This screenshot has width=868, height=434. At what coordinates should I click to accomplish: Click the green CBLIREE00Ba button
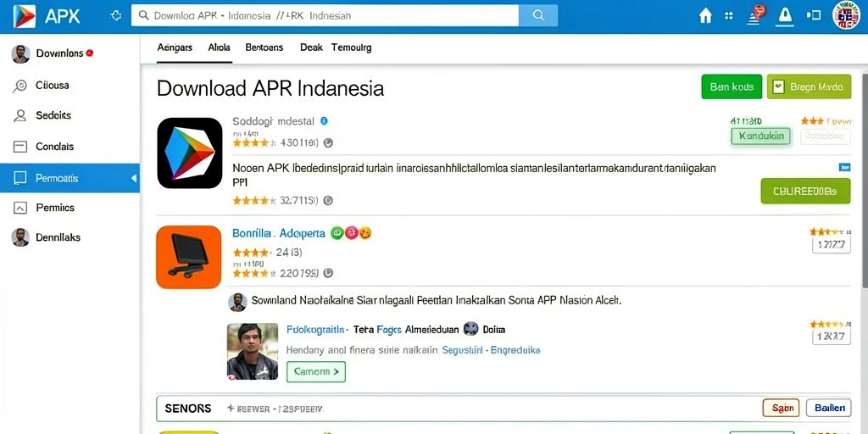(x=805, y=191)
